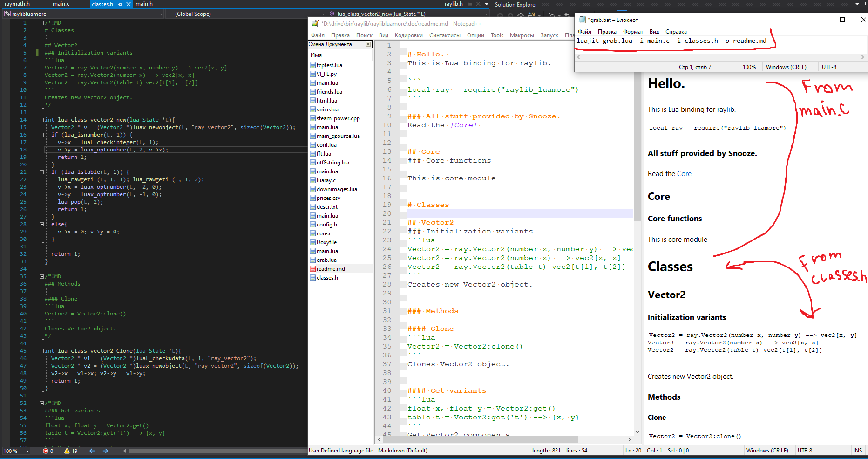Click the Windows (CR LF) status bar field
This screenshot has width=868, height=459.
tap(767, 451)
